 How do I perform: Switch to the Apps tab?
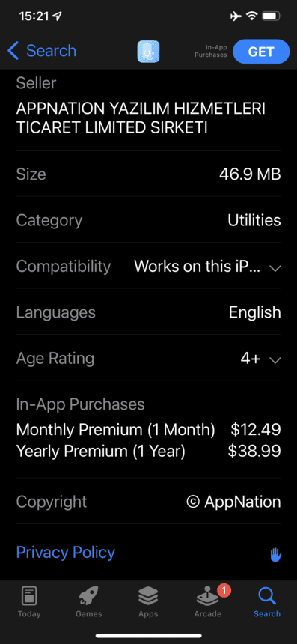tap(148, 602)
